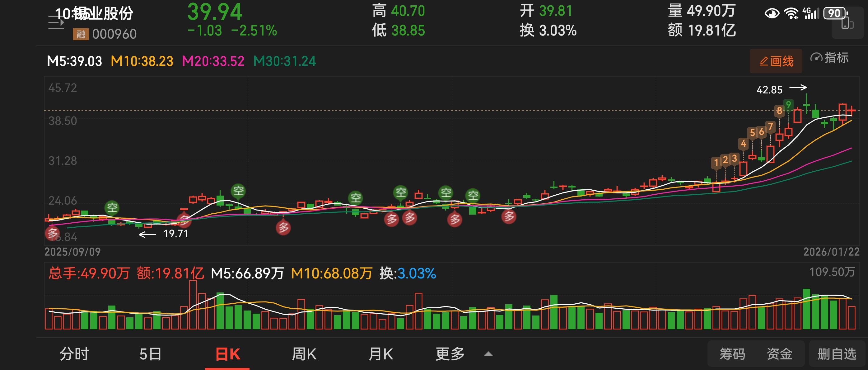This screenshot has width=868, height=370.
Task: Switch to 周K weekly chart
Action: 304,354
